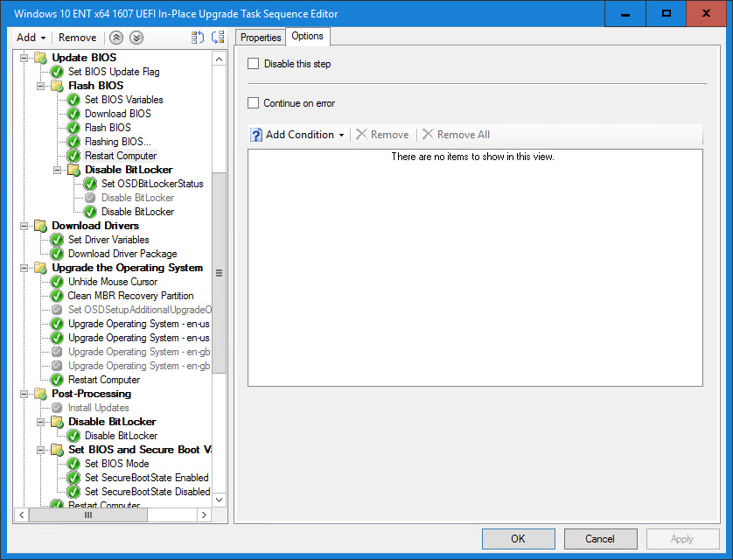Click the Cancel button

click(x=600, y=539)
